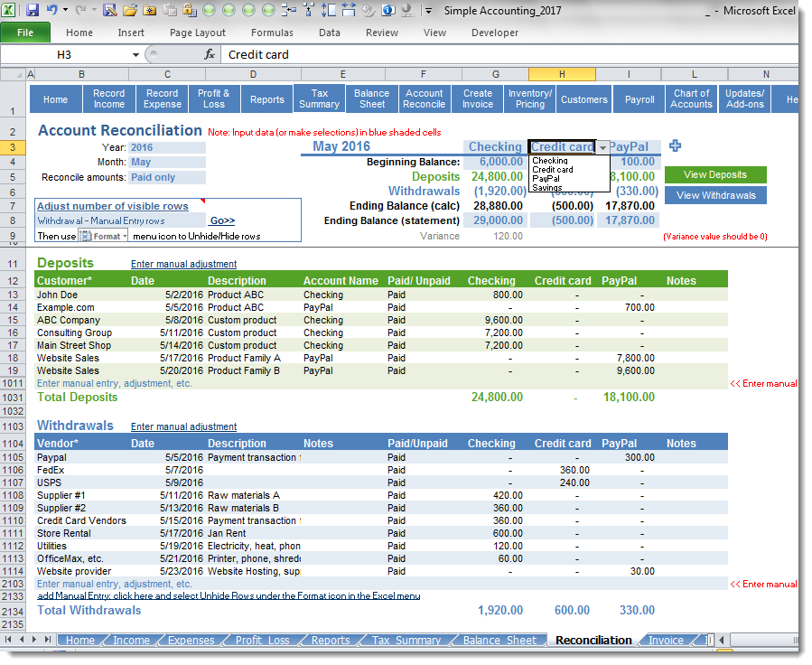
Task: Switch to the Invoice sheet tab
Action: tap(666, 640)
